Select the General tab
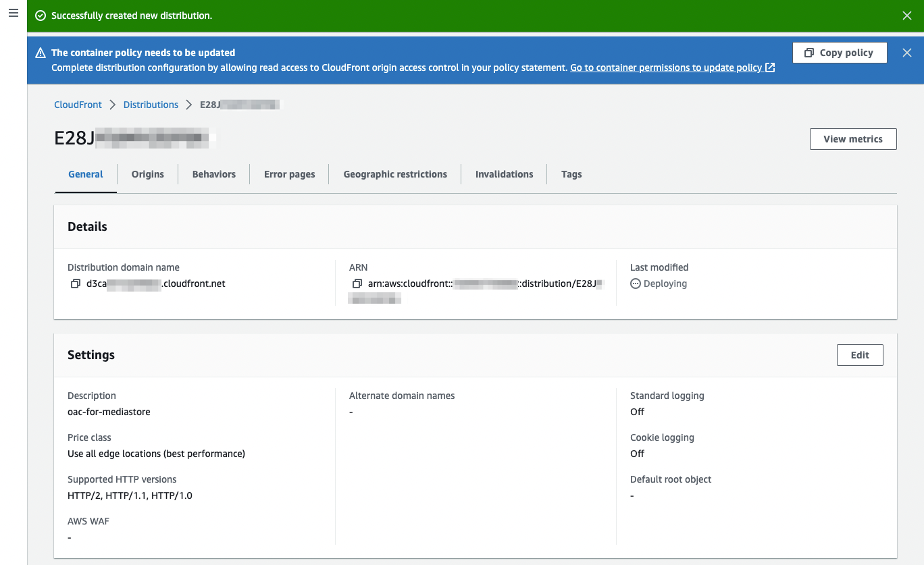924x565 pixels. 86,174
